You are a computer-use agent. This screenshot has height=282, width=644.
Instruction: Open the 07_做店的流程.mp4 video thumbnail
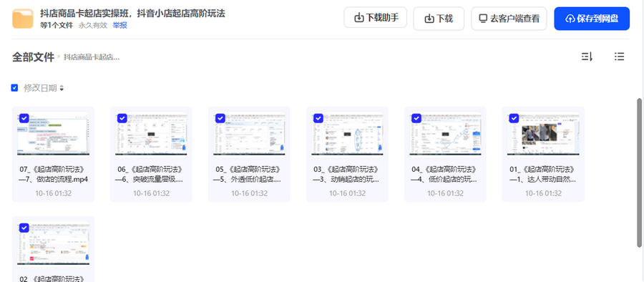(54, 134)
